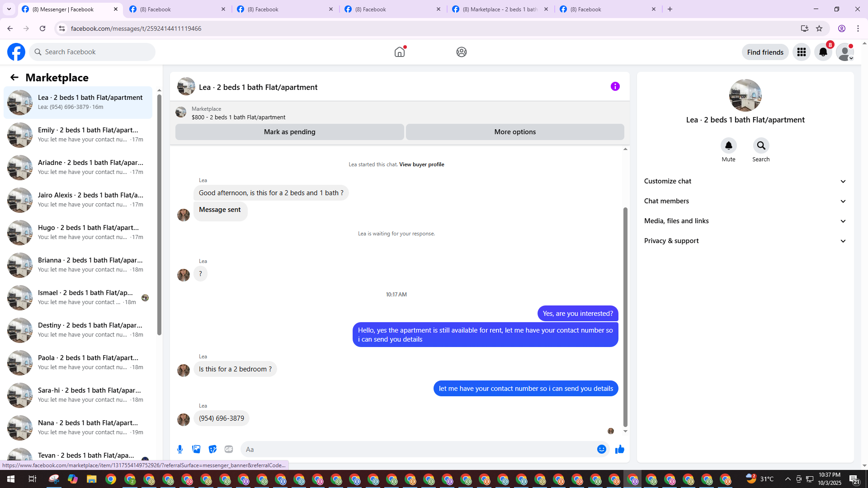Click the conversation list scrollbar
This screenshot has height=488, width=868.
[x=159, y=215]
